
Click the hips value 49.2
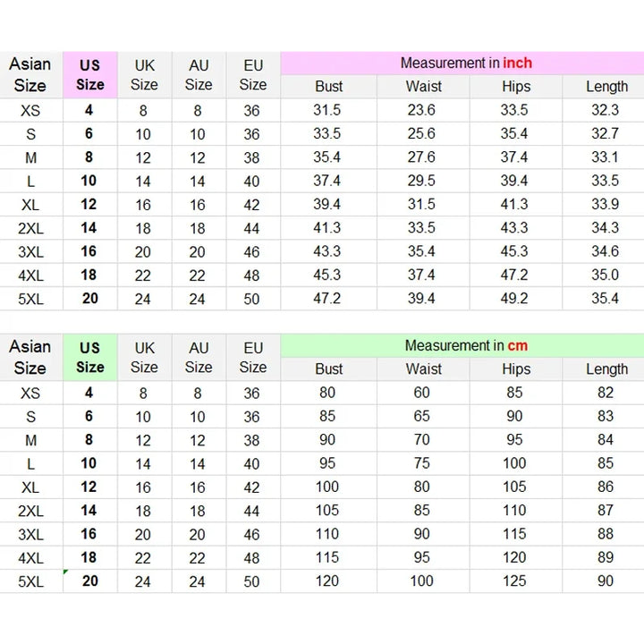pos(514,299)
